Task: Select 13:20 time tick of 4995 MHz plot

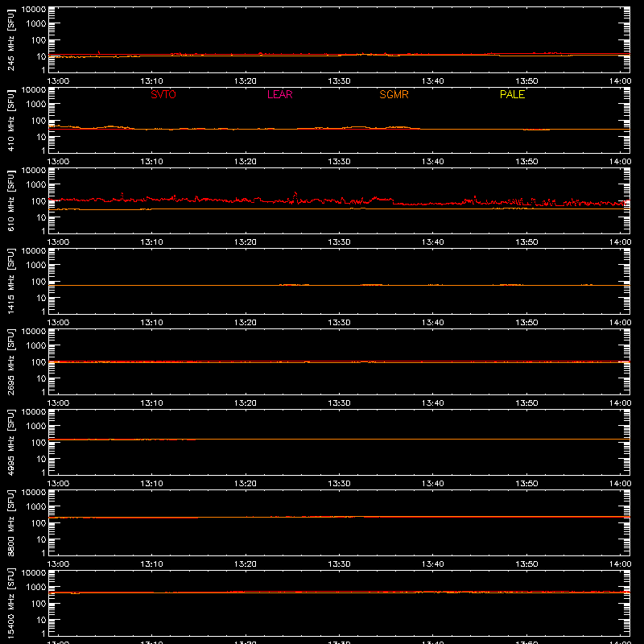Action: tap(246, 484)
